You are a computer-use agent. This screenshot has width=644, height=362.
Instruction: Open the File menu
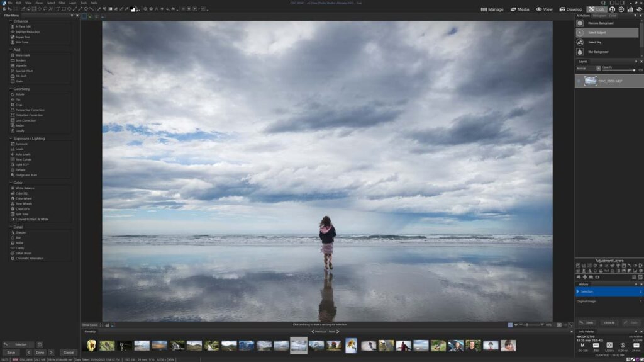[10, 3]
